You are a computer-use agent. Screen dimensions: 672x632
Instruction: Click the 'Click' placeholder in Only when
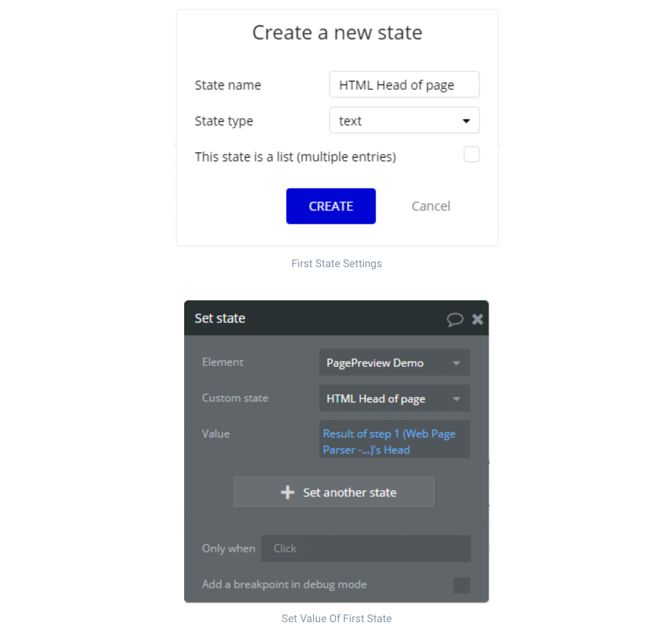coord(285,549)
